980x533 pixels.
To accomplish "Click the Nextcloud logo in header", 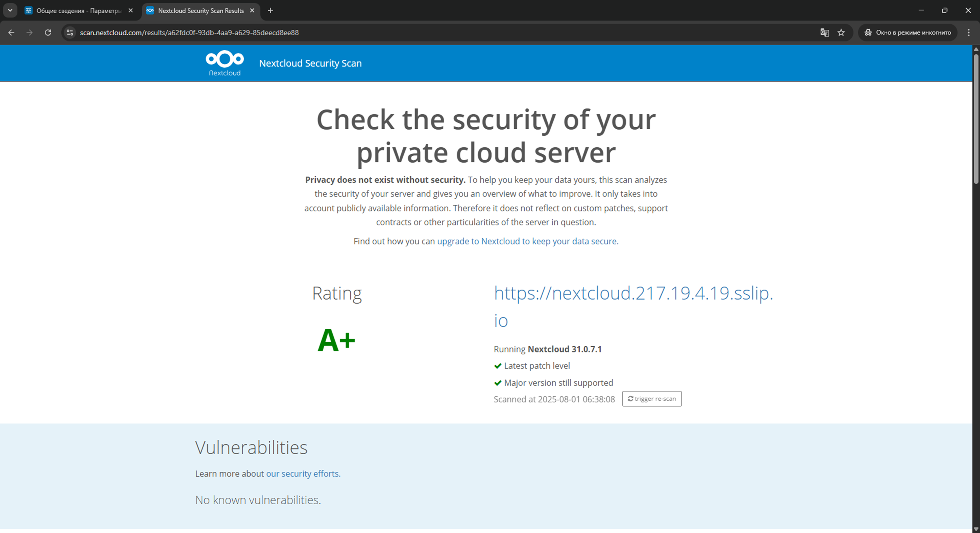I will point(225,63).
